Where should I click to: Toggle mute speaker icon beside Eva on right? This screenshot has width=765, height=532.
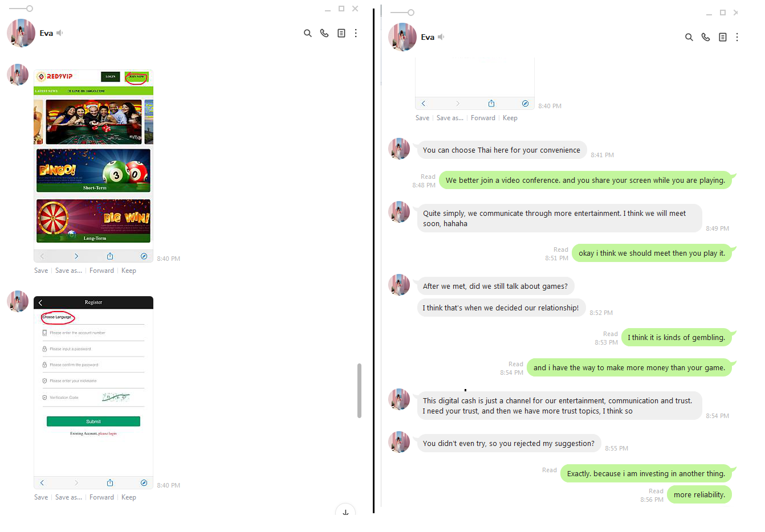click(x=441, y=37)
